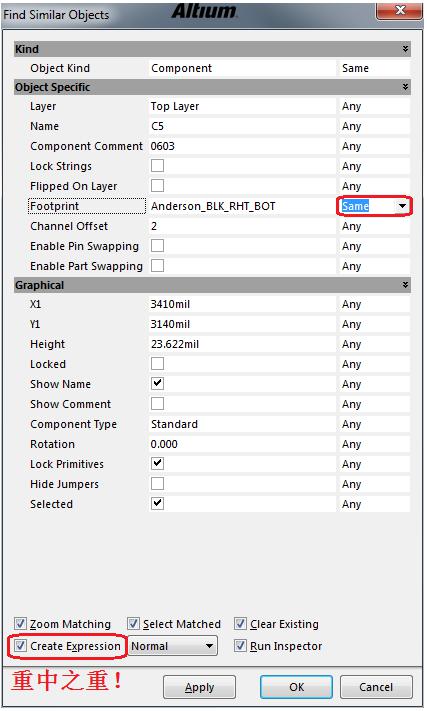Click the Any match cell for Layer

pos(374,106)
